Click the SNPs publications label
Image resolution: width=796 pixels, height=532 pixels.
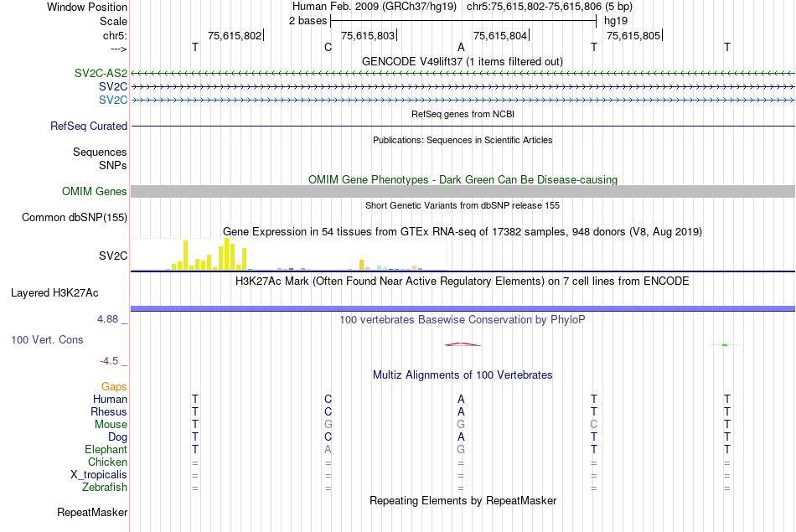tap(113, 166)
